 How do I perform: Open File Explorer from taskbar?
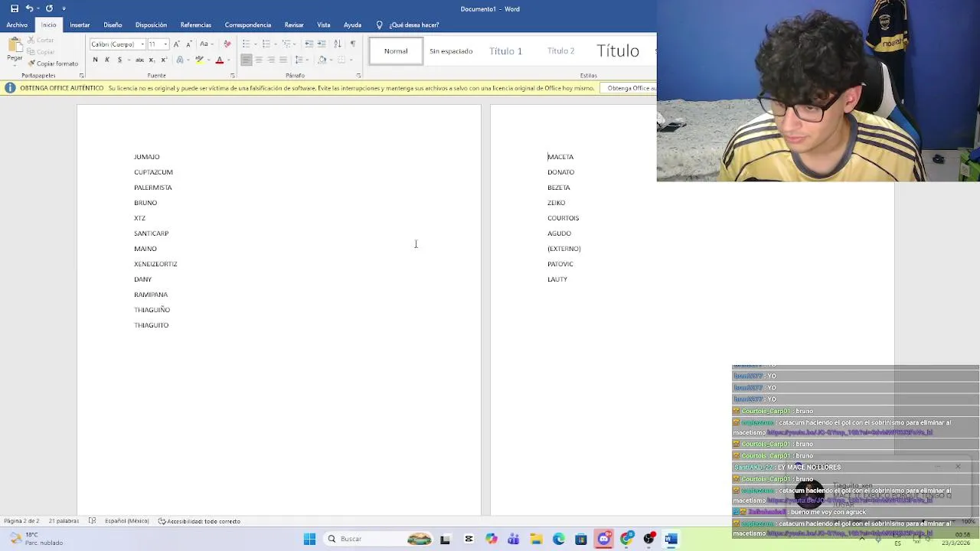(536, 539)
